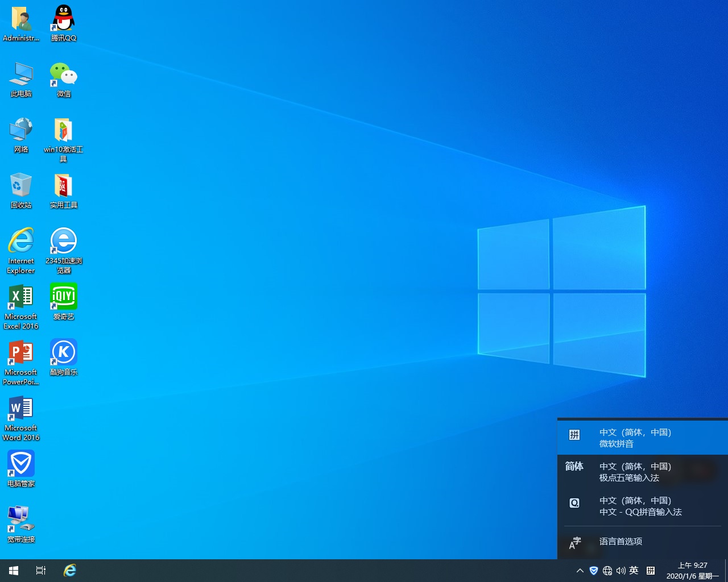Image resolution: width=728 pixels, height=582 pixels.
Task: Open the volume speaker icon in tray
Action: [x=621, y=571]
